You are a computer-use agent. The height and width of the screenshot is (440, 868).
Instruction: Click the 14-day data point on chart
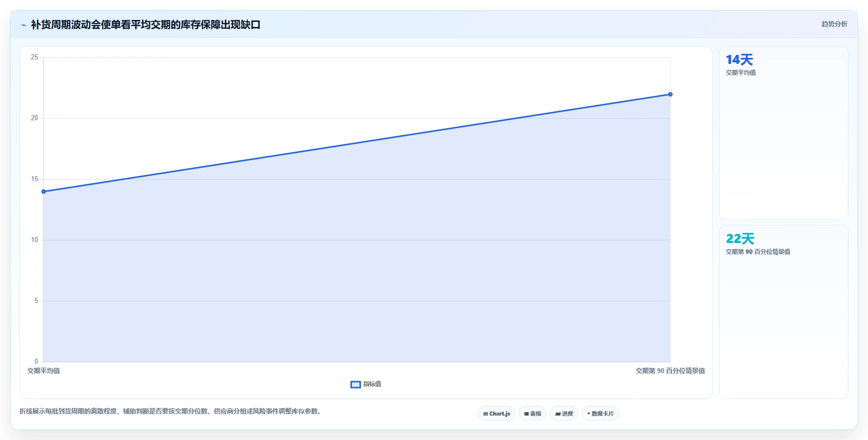point(43,192)
